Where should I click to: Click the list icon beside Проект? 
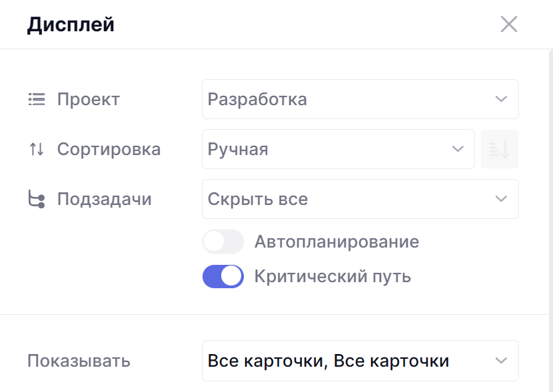(36, 100)
